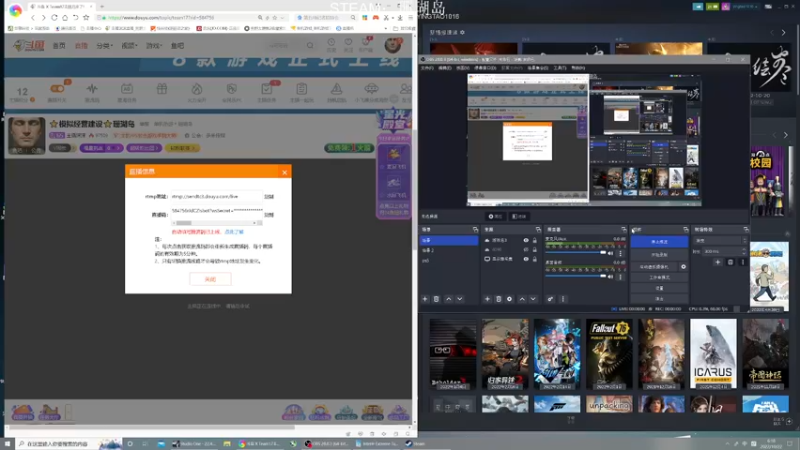Click the close button at dialog bottom
The height and width of the screenshot is (450, 800).
210,279
